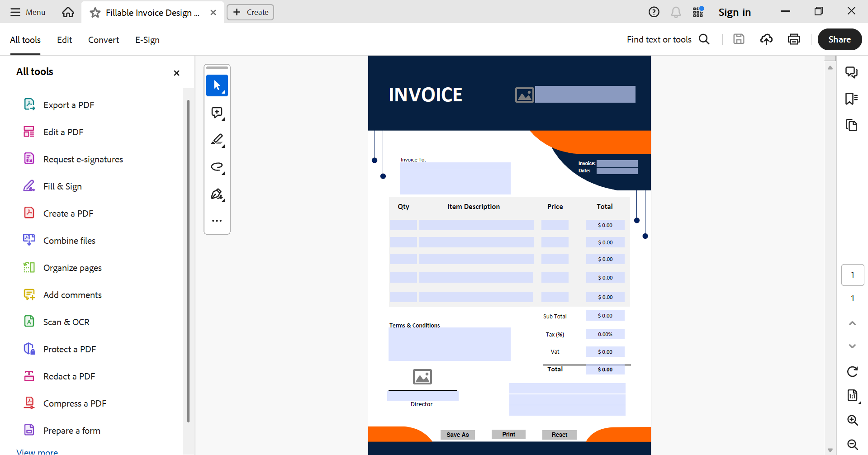Click the Sign in link
This screenshot has width=868, height=455.
[734, 12]
